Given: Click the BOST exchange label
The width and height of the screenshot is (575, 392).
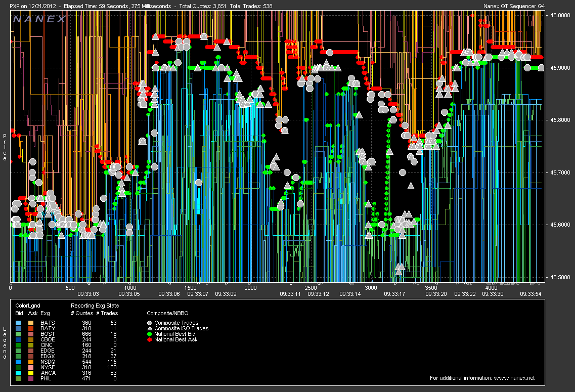Looking at the screenshot, I should 48,334.
